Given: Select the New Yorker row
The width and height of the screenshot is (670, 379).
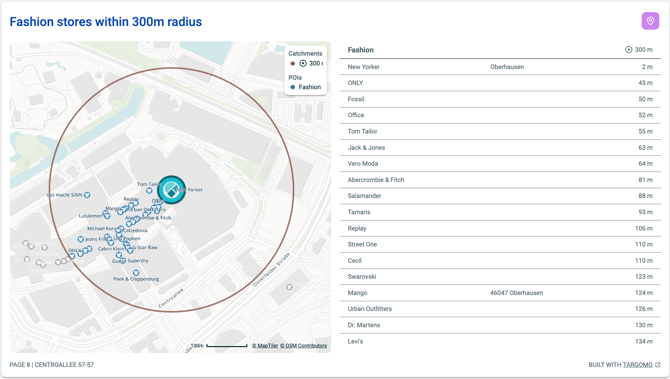Looking at the screenshot, I should (500, 67).
